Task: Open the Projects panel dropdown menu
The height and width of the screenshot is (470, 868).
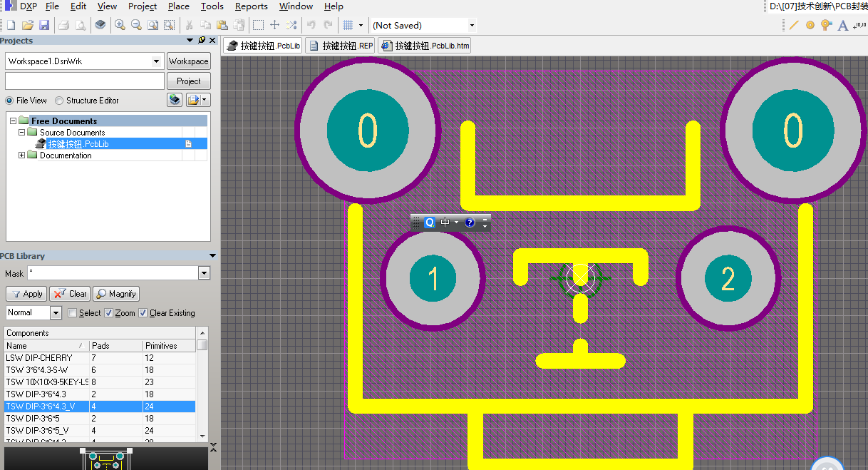Action: pos(190,40)
